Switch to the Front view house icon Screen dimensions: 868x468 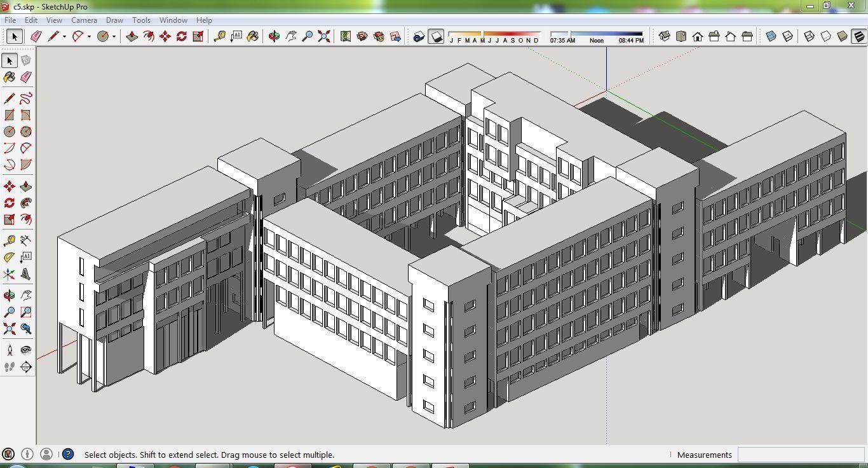tap(698, 36)
